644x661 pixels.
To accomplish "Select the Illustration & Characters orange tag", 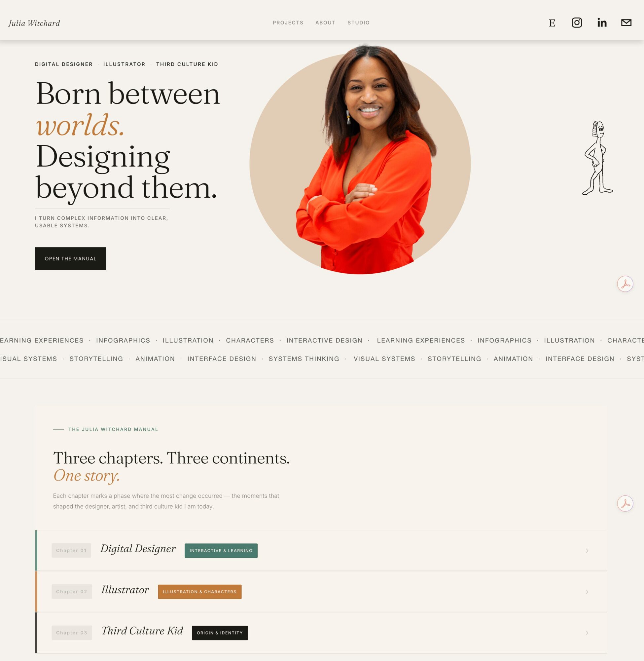I will point(199,592).
